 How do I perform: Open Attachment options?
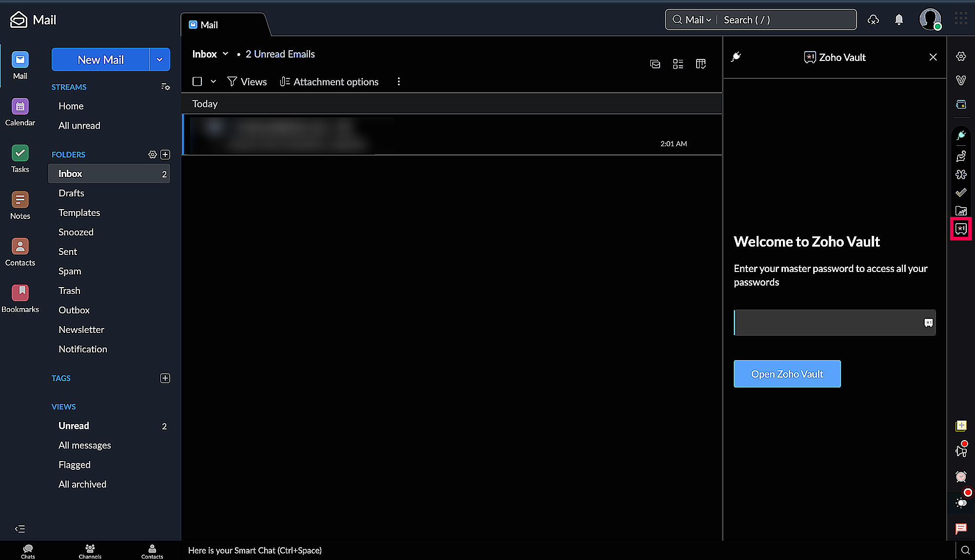pyautogui.click(x=329, y=81)
